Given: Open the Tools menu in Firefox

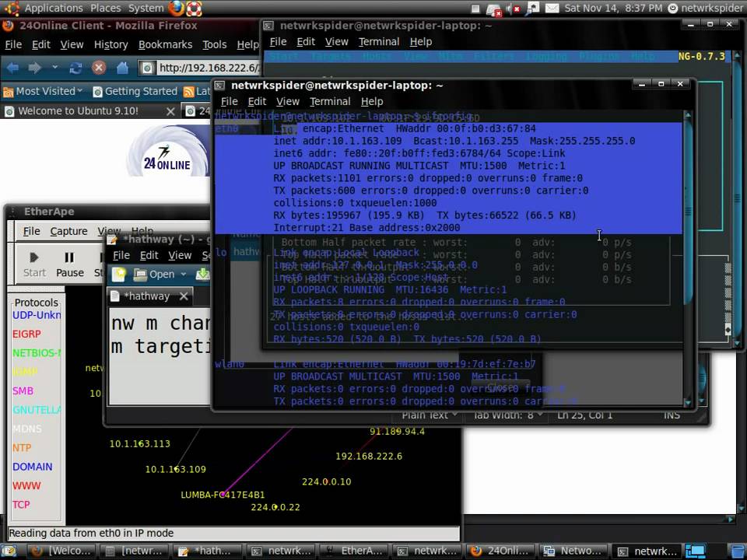Looking at the screenshot, I should (x=215, y=44).
